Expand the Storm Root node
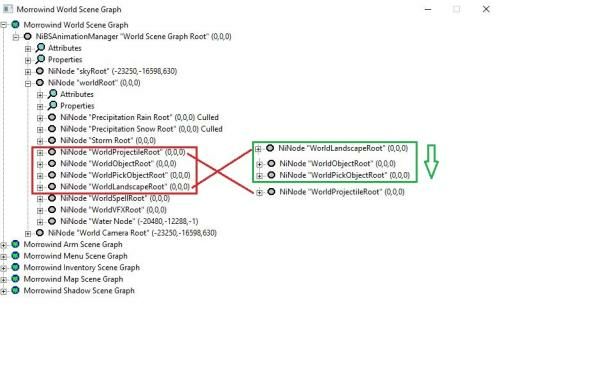Screen dimensions: 612x378 pyautogui.click(x=40, y=141)
